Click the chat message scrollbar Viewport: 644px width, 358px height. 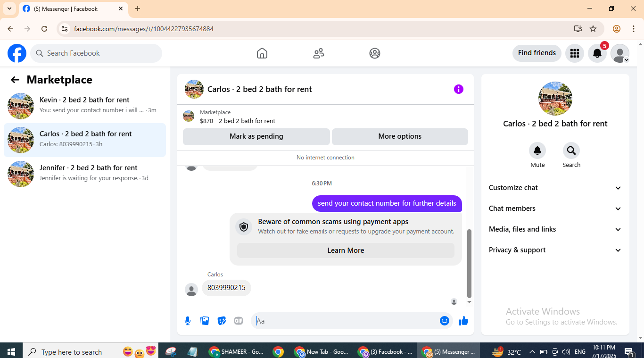click(469, 264)
